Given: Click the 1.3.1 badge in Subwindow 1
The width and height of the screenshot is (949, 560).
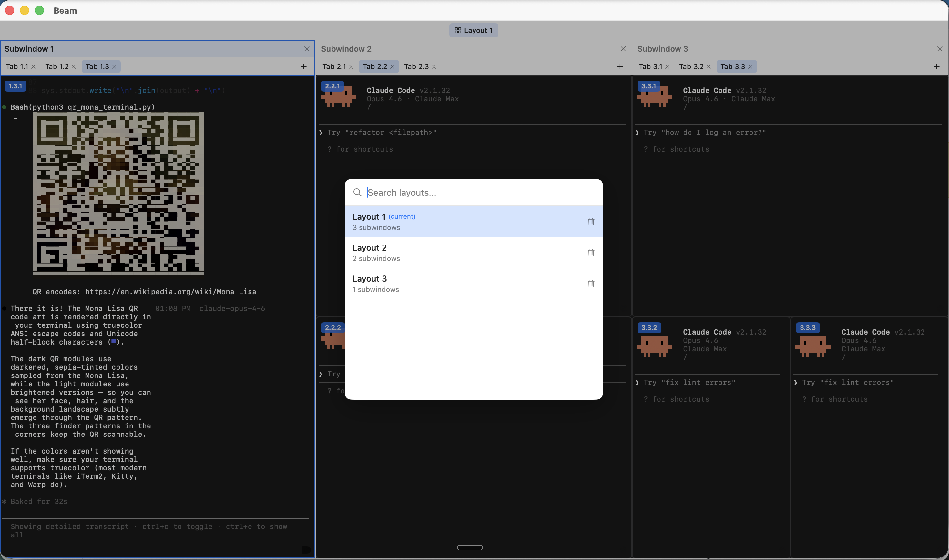Looking at the screenshot, I should pyautogui.click(x=15, y=86).
